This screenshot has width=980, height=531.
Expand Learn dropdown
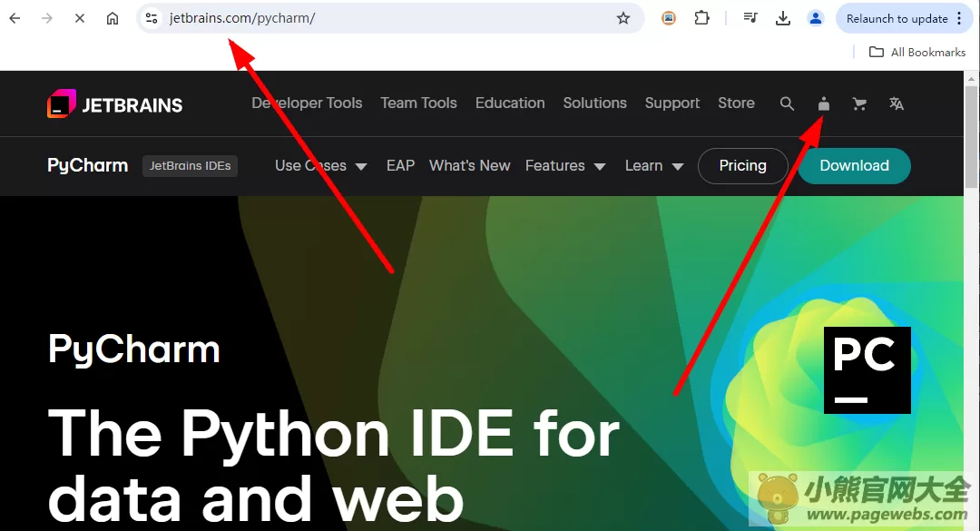click(x=654, y=166)
